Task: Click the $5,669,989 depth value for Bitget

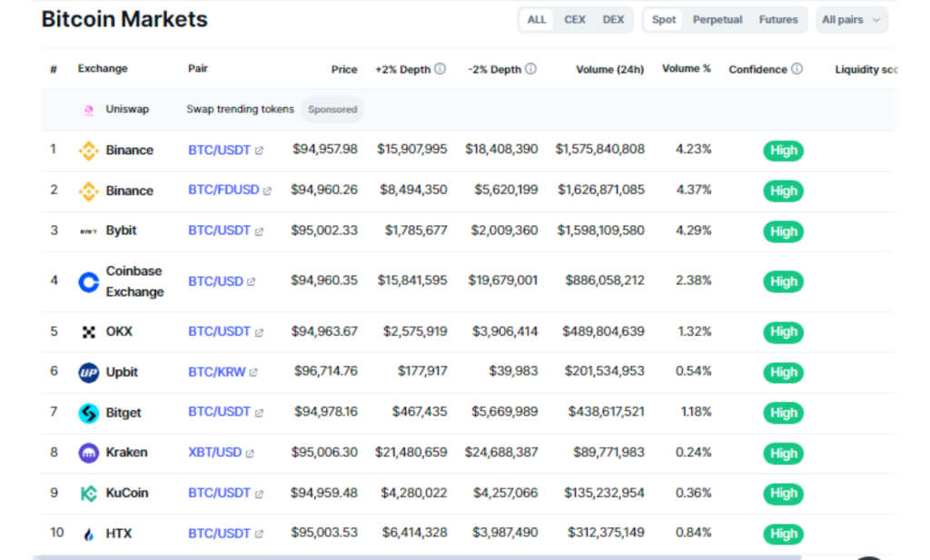Action: (x=505, y=412)
